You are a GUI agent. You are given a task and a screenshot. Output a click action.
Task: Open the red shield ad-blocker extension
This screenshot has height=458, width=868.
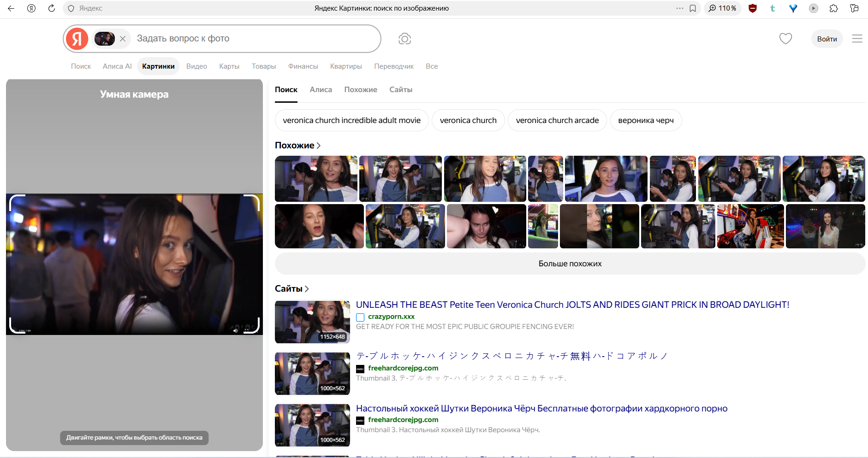(x=753, y=8)
